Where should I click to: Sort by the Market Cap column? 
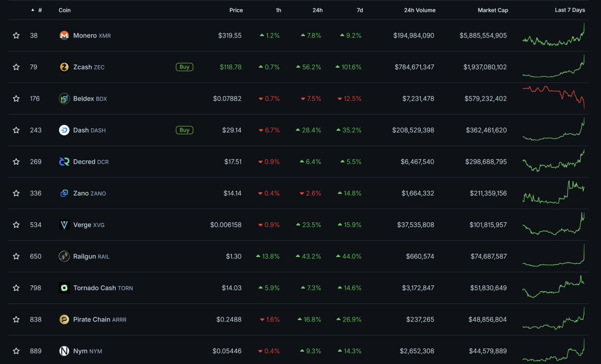coord(493,10)
